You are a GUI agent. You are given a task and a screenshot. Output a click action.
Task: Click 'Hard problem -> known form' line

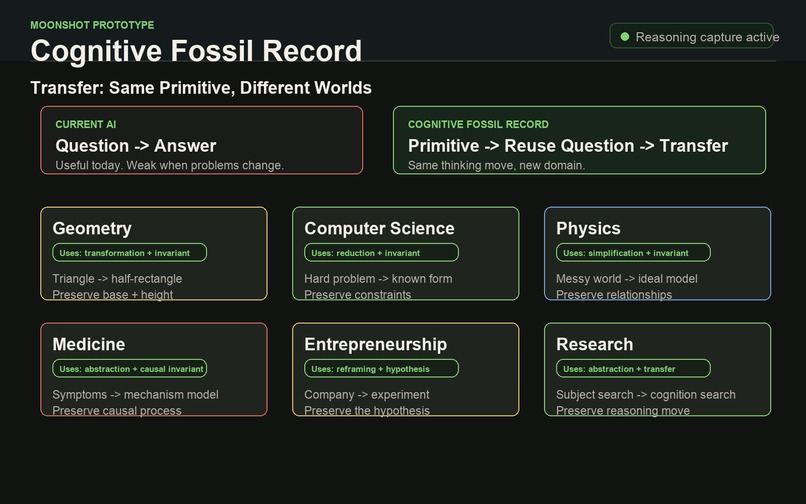click(378, 279)
